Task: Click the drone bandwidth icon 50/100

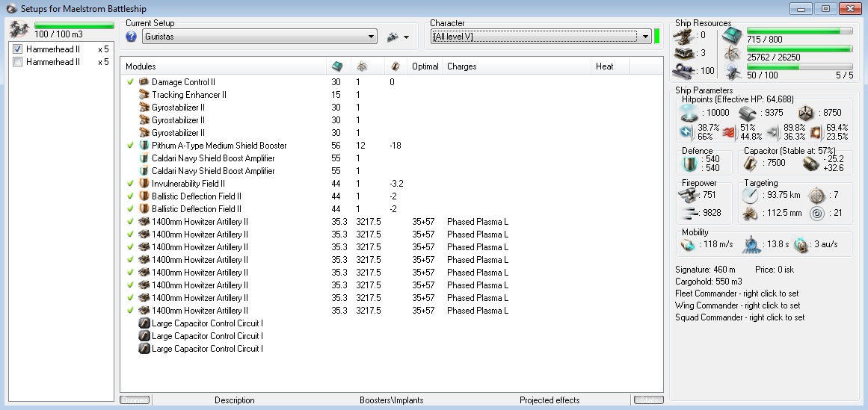Action: click(x=733, y=72)
